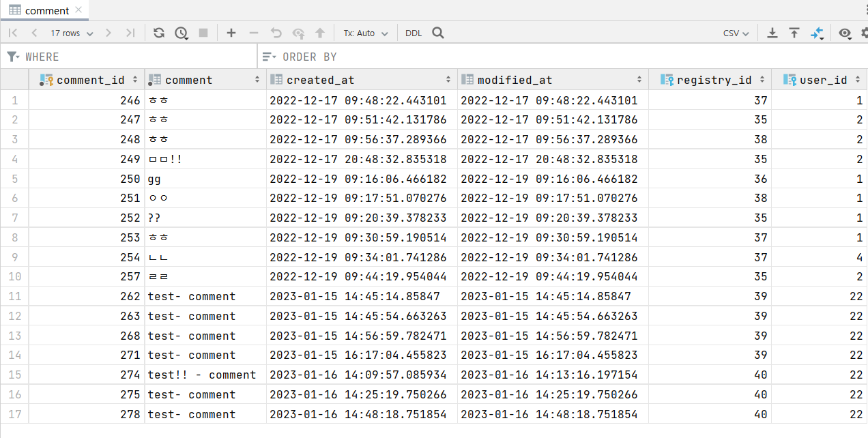Add a new row with plus icon
868x438 pixels.
point(231,33)
